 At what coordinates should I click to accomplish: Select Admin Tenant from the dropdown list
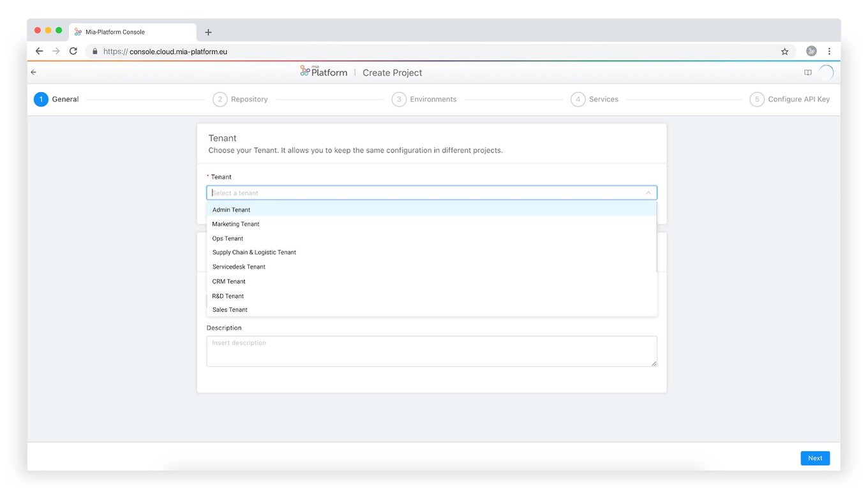click(231, 209)
